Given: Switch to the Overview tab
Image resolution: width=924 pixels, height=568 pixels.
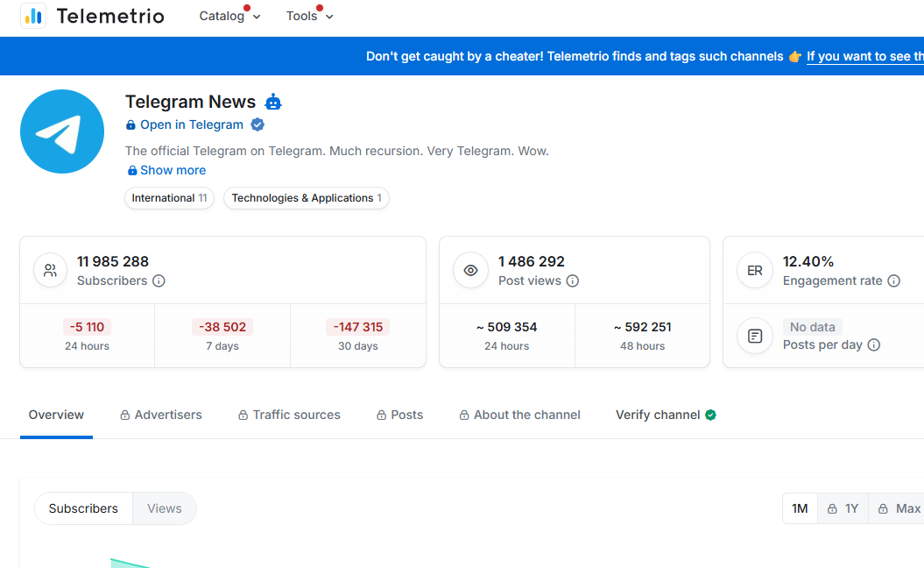Looking at the screenshot, I should point(57,415).
